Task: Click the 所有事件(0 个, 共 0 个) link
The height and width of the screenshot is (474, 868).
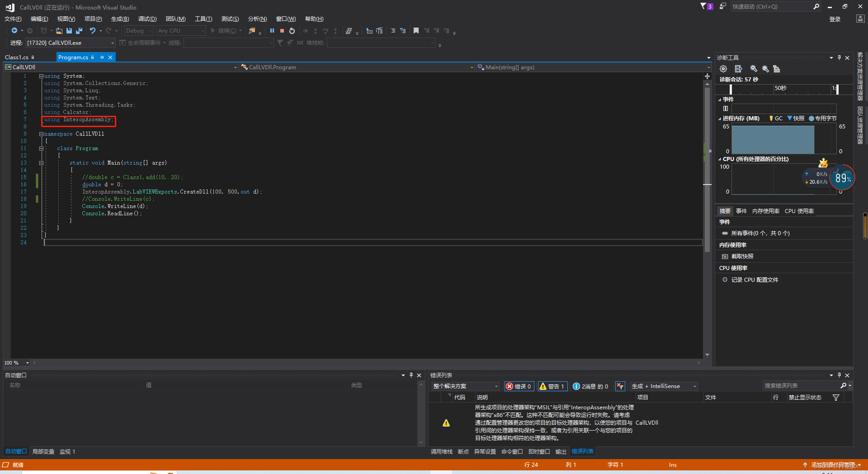Action: click(x=760, y=233)
